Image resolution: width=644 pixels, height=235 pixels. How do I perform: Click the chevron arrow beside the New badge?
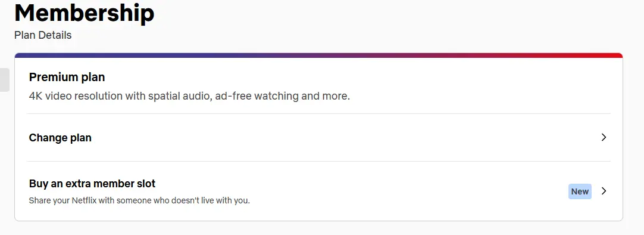coord(604,191)
